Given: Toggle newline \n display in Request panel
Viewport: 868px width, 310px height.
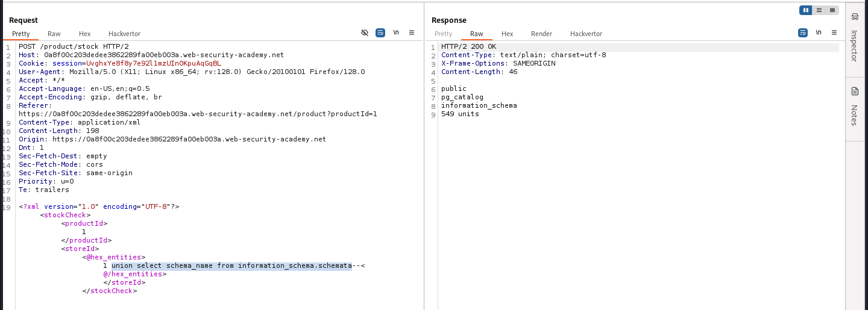Looking at the screenshot, I should pyautogui.click(x=396, y=33).
